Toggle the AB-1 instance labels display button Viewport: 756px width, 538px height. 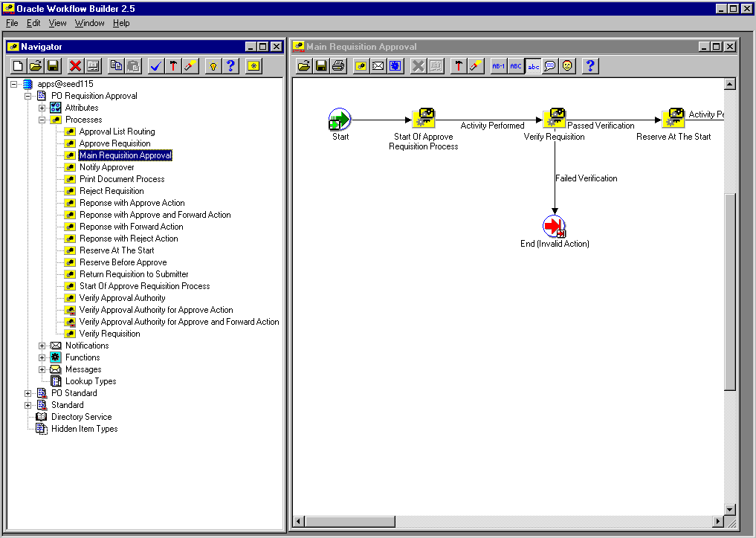(x=498, y=66)
